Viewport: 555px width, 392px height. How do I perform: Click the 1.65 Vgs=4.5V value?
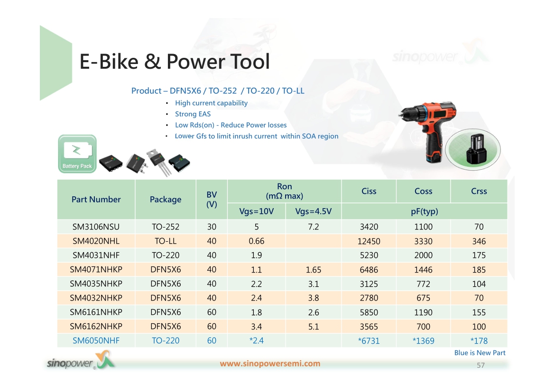pyautogui.click(x=313, y=270)
